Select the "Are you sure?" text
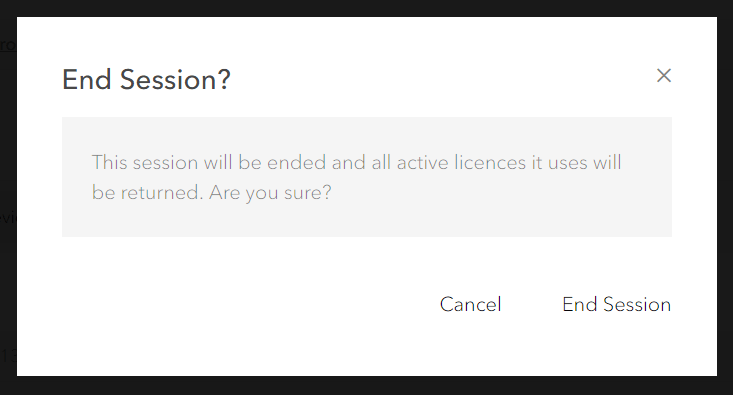The height and width of the screenshot is (395, 733). [x=270, y=192]
